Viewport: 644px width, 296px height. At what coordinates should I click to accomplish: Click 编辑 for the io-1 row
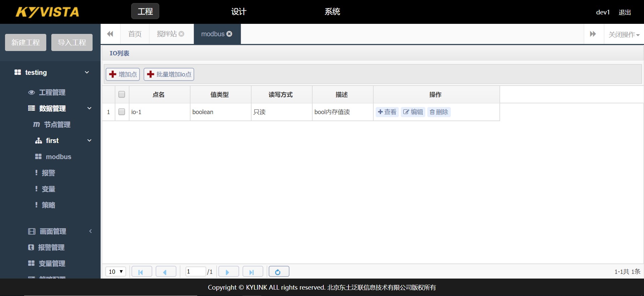[x=413, y=112]
